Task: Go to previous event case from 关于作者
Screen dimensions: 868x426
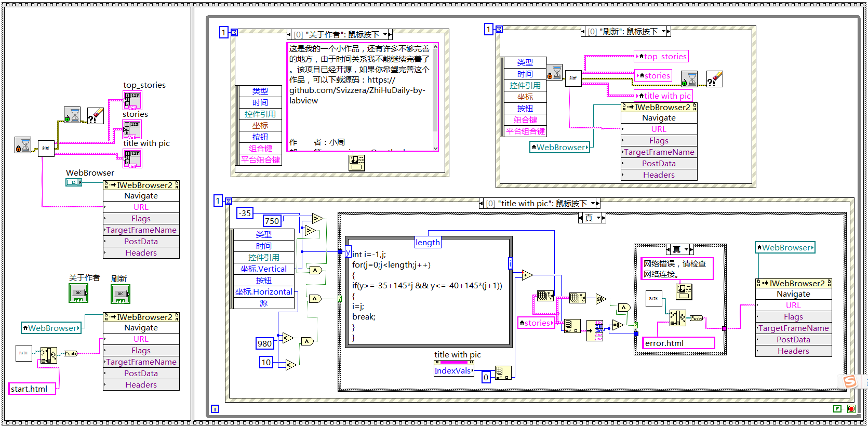Action: [289, 34]
